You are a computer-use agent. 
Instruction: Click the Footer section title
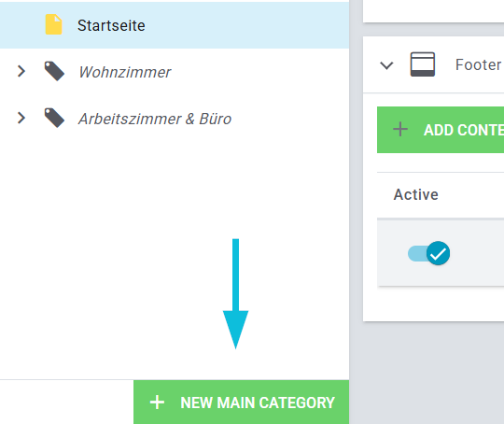coord(478,64)
